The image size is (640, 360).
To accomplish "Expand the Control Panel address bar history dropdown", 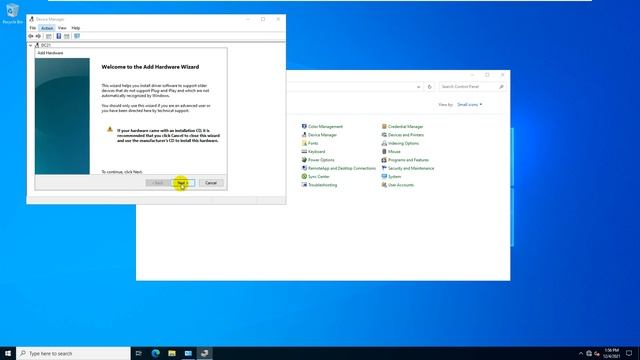I will click(x=418, y=87).
